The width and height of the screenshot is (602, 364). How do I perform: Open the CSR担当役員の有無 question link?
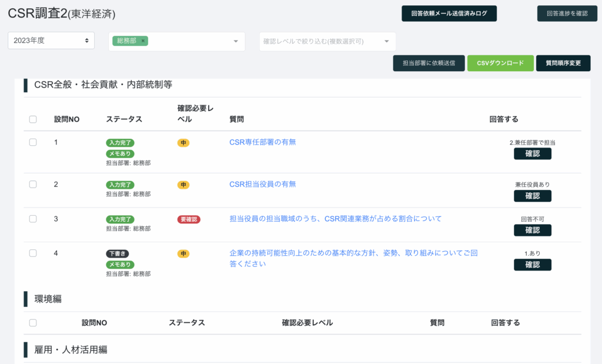coord(263,184)
